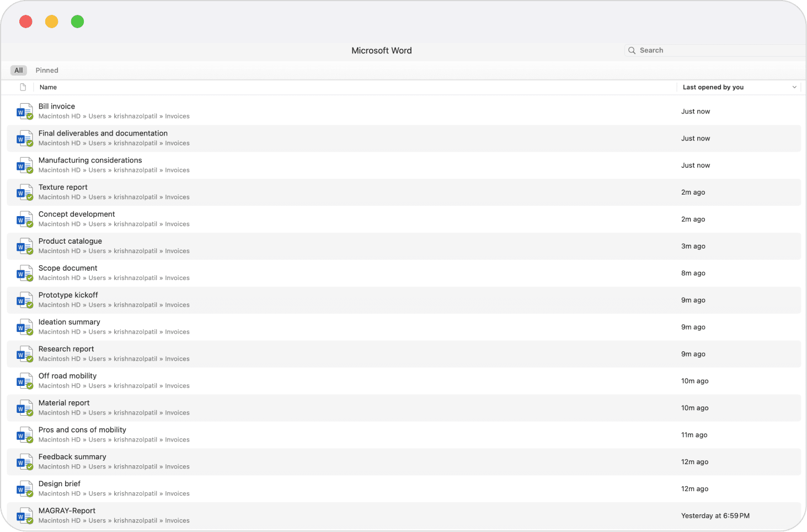Click Final deliverables and documentation file icon

(x=24, y=138)
